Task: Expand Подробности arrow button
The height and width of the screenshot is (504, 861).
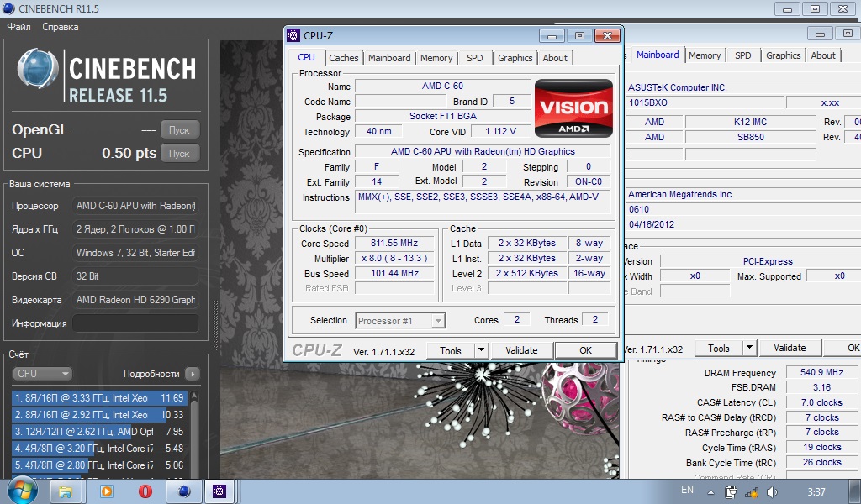Action: pyautogui.click(x=193, y=374)
